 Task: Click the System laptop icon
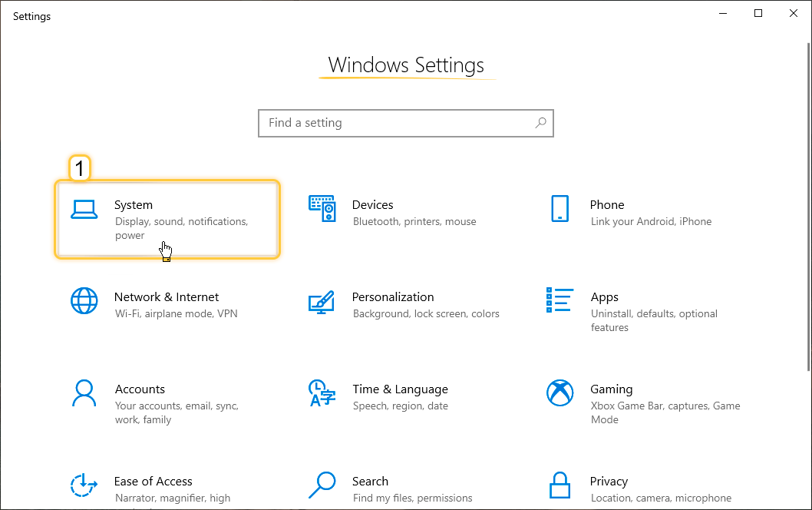pos(84,209)
